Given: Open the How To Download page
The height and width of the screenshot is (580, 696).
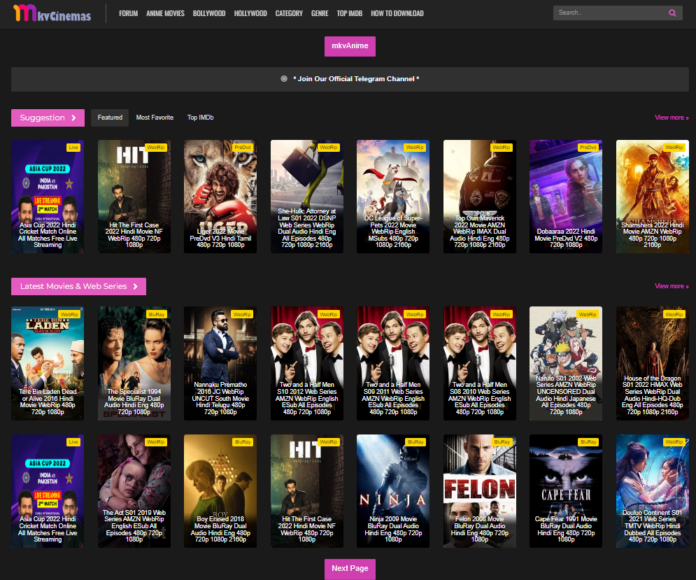Looking at the screenshot, I should [397, 13].
